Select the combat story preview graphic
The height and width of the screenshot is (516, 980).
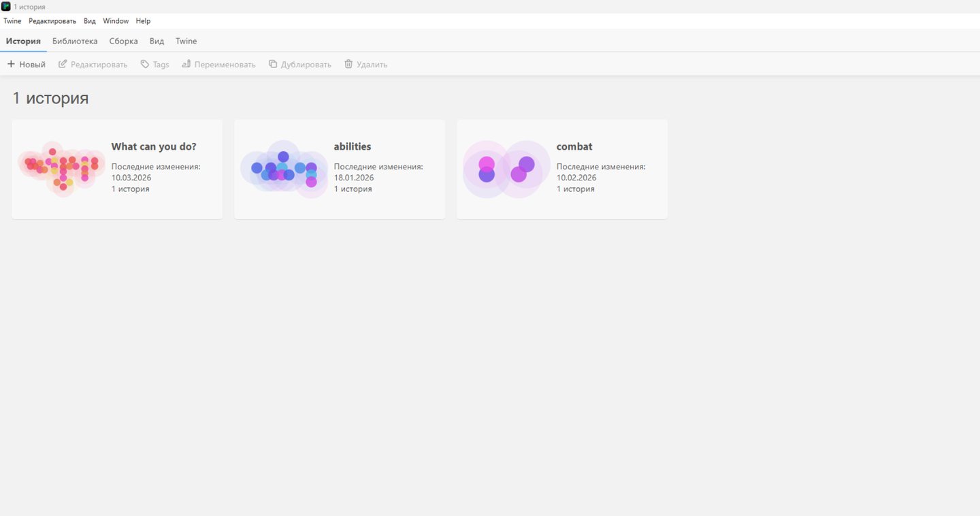tap(506, 170)
